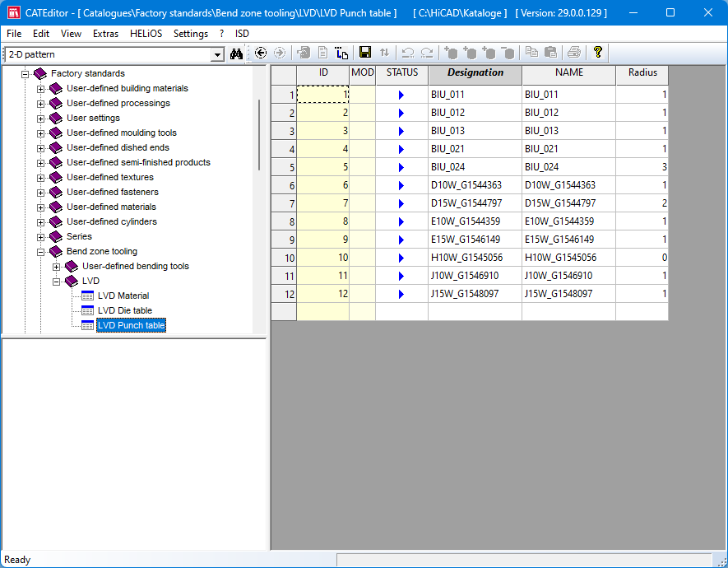Expand the User settings node
The height and width of the screenshot is (568, 728).
pyautogui.click(x=41, y=119)
